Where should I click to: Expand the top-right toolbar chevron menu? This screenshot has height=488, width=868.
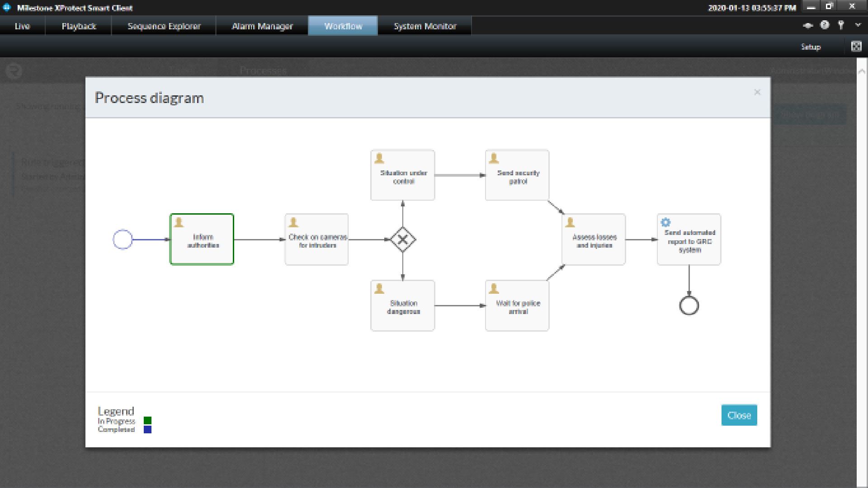[x=858, y=25]
